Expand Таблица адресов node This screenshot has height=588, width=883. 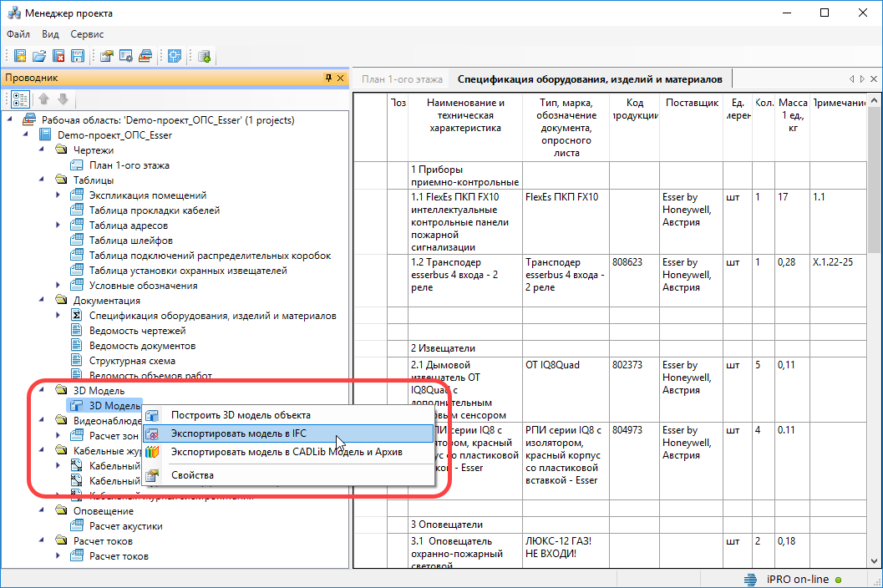(58, 226)
